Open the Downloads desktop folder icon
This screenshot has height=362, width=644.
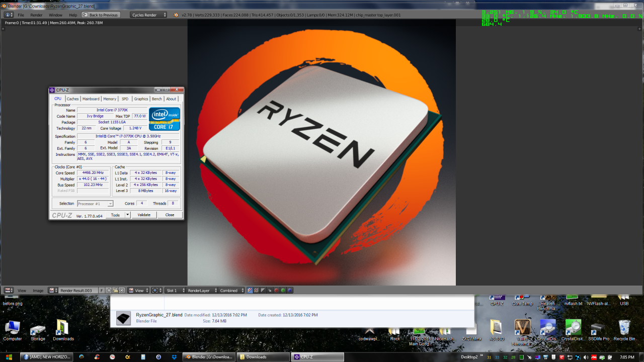pos(63,330)
